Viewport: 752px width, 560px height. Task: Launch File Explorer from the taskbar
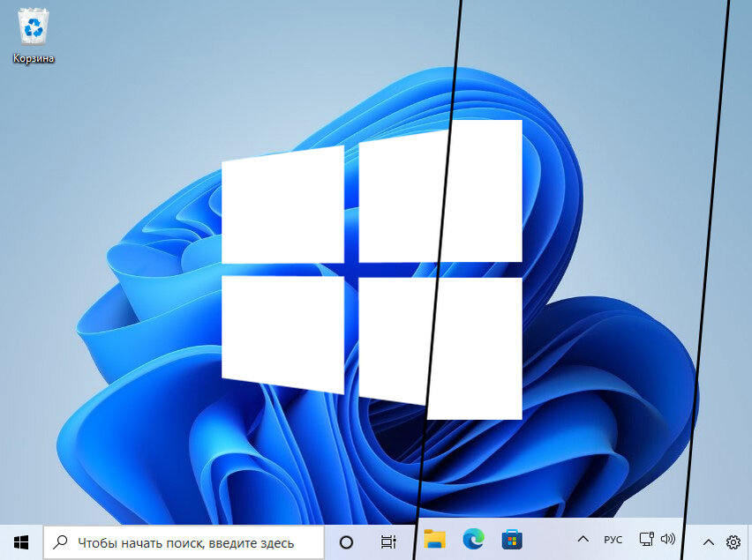pyautogui.click(x=435, y=540)
